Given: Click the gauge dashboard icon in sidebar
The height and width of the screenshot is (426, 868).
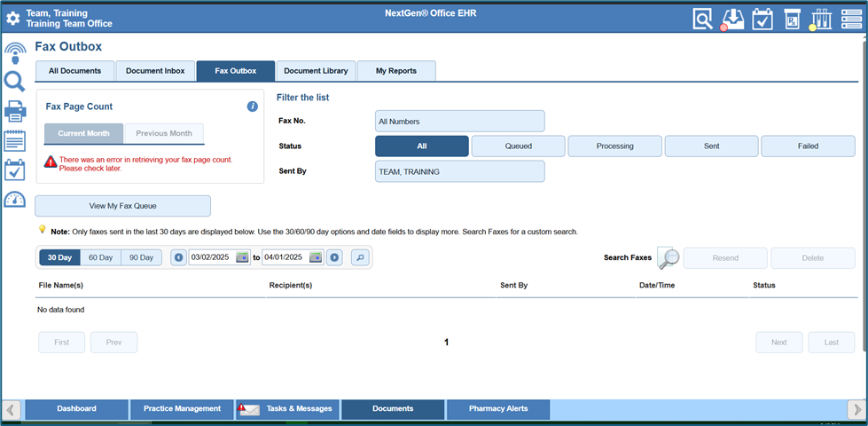Looking at the screenshot, I should click(15, 200).
